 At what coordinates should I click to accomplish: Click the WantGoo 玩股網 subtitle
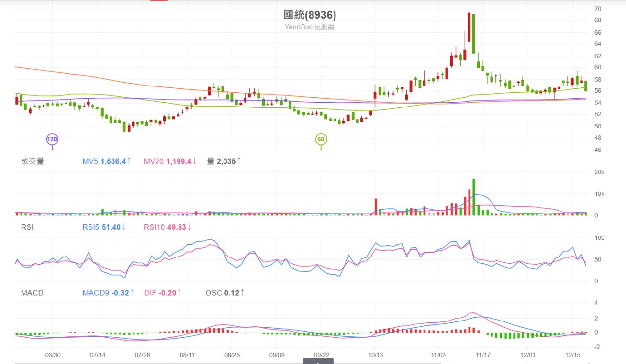tap(310, 27)
